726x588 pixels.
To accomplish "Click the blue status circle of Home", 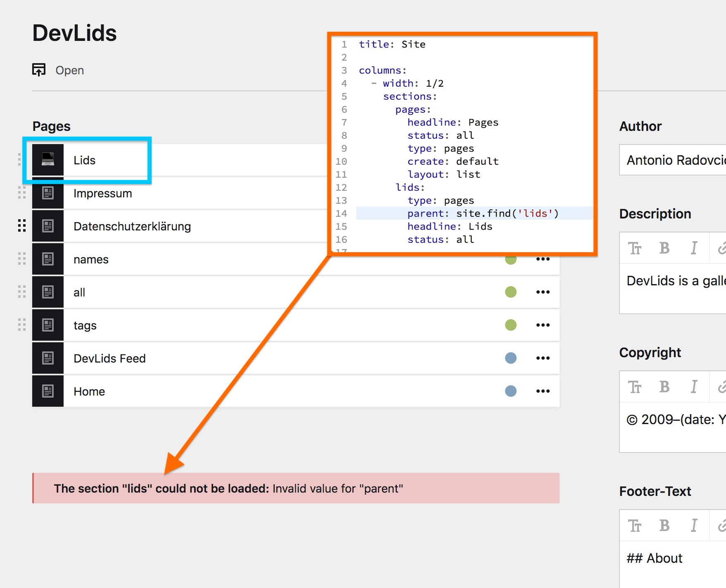I will click(511, 391).
